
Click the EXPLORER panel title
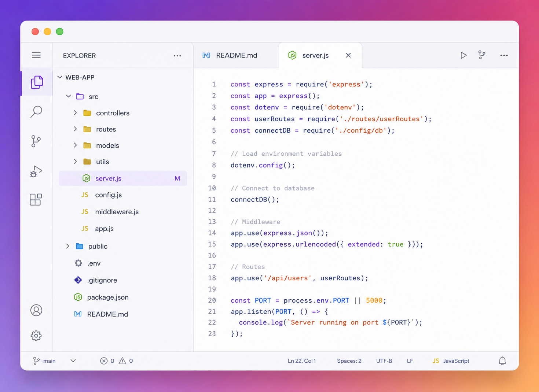79,56
